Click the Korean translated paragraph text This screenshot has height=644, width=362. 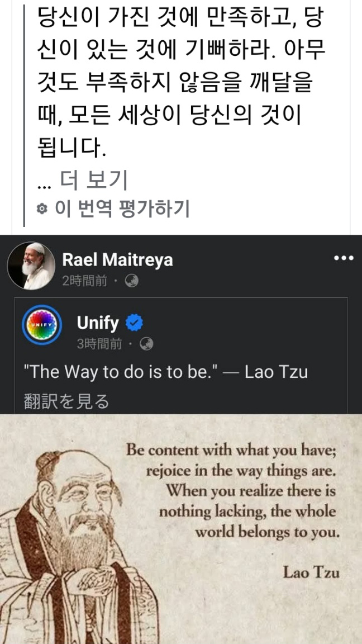pyautogui.click(x=182, y=82)
